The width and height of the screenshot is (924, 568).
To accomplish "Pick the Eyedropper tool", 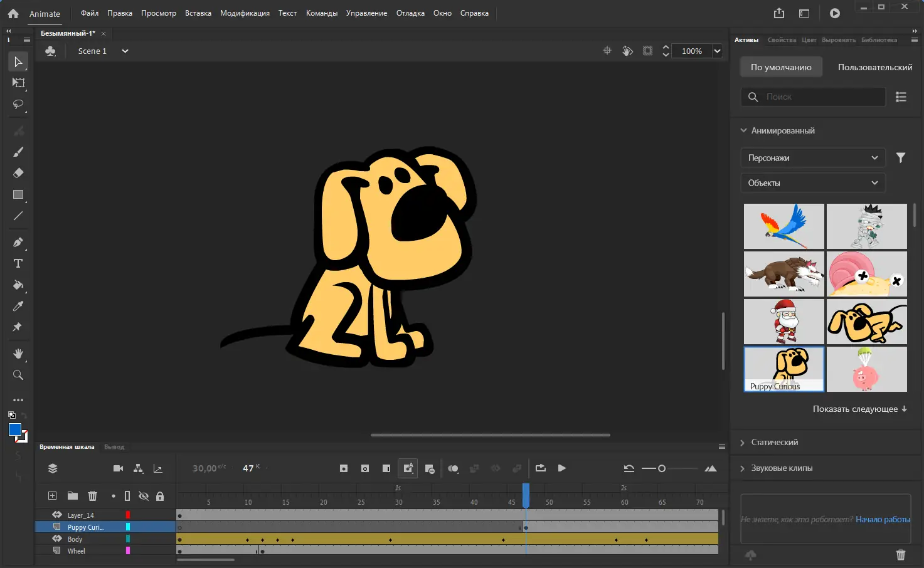I will pos(18,306).
